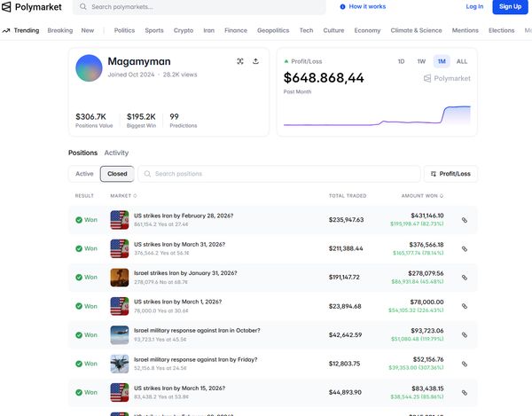Open US strikes Iran by February 28 market
This screenshot has width=532, height=416.
184,216
